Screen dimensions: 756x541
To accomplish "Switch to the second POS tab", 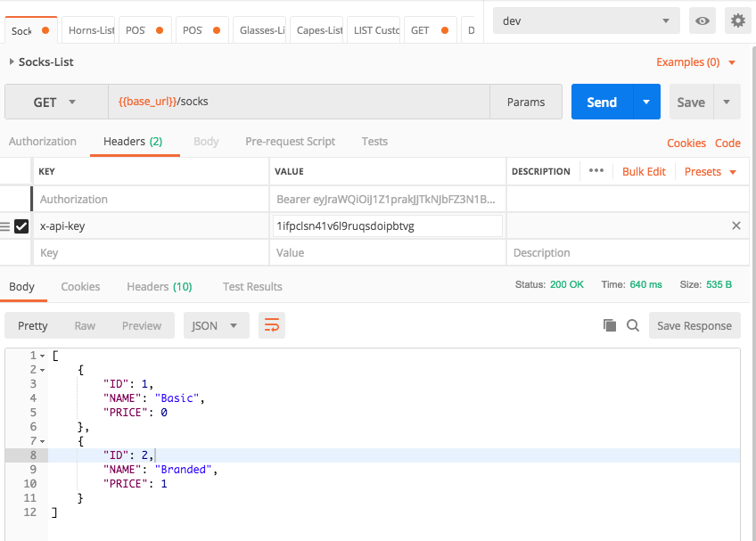I will (x=201, y=30).
